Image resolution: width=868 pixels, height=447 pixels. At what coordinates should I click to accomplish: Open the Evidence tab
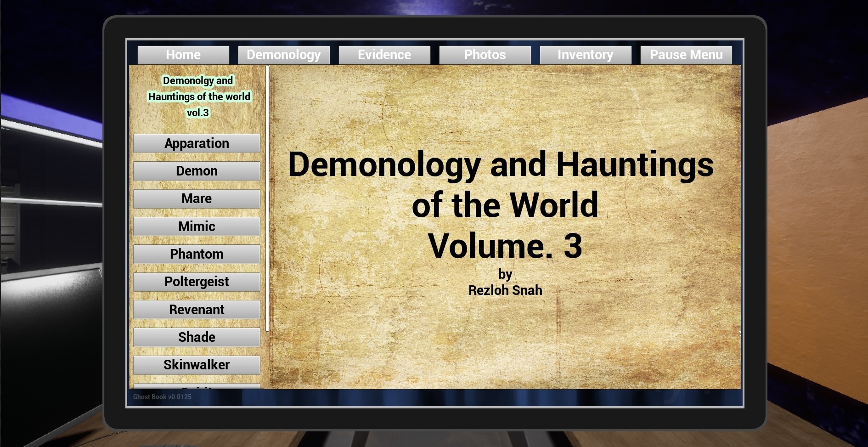384,55
